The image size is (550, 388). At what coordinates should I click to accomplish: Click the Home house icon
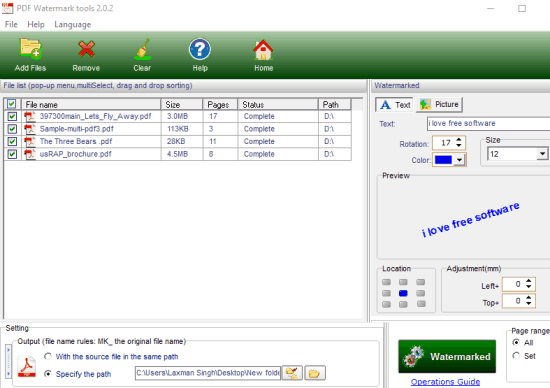[263, 49]
